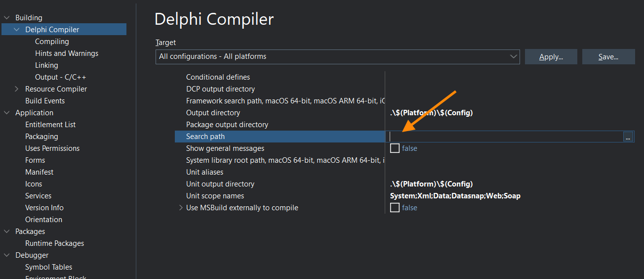644x279 pixels.
Task: Select Linking in the options tree
Action: (46, 65)
